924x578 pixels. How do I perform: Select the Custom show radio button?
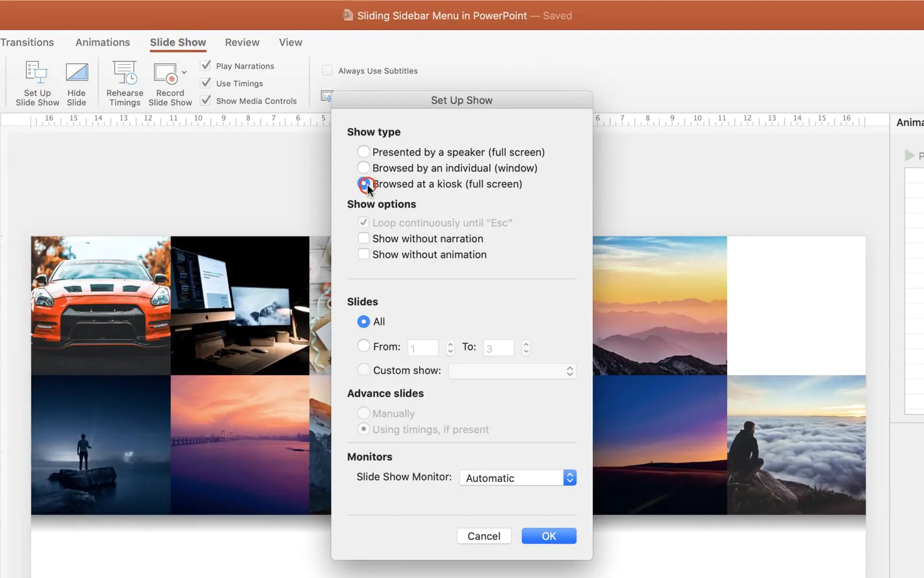pyautogui.click(x=363, y=370)
